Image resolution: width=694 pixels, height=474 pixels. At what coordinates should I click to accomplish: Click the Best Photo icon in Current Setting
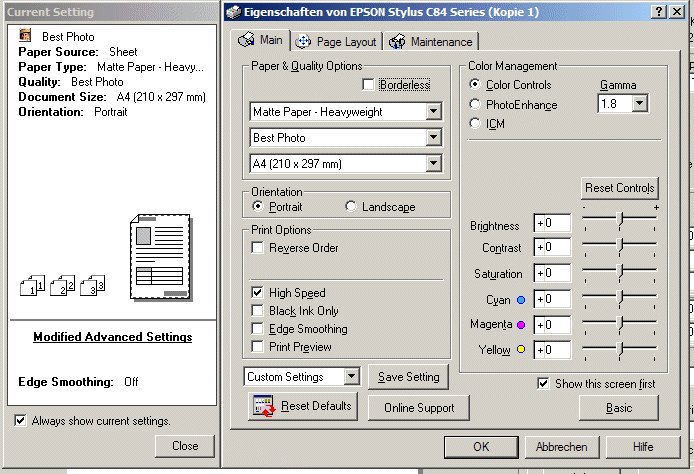25,35
